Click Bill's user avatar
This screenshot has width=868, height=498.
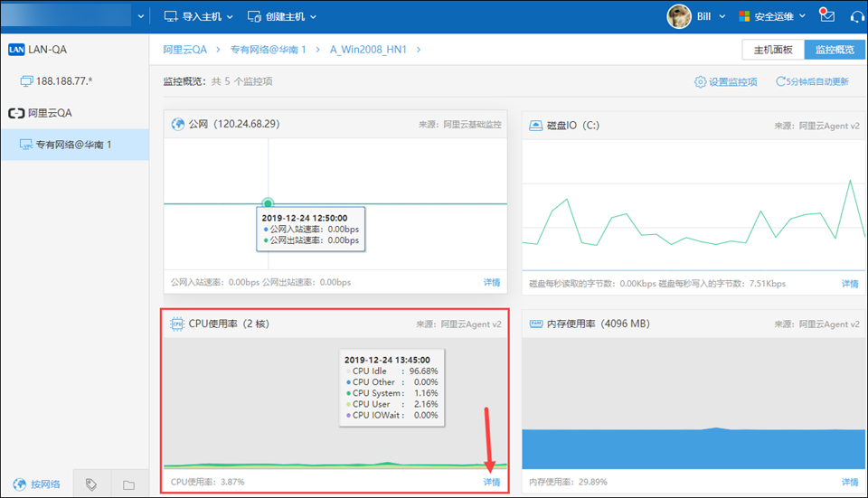click(x=679, y=16)
